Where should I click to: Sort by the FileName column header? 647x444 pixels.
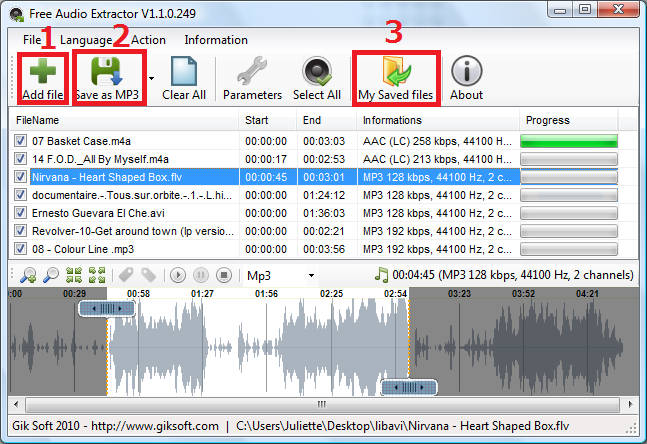(x=123, y=120)
